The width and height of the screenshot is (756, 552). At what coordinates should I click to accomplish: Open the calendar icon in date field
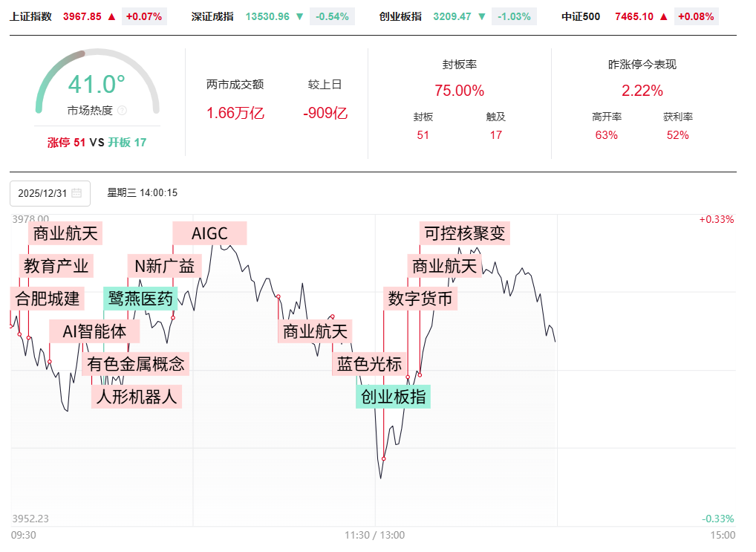tap(76, 193)
